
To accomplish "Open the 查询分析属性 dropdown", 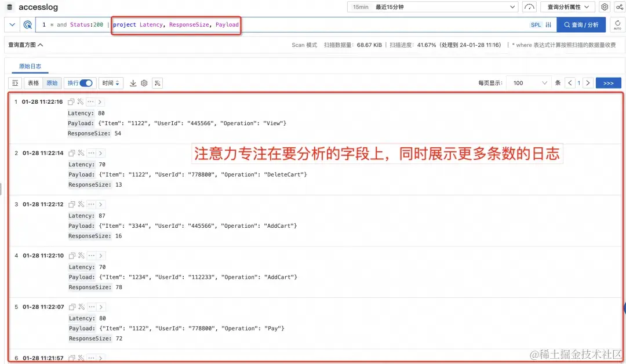I will [x=564, y=7].
